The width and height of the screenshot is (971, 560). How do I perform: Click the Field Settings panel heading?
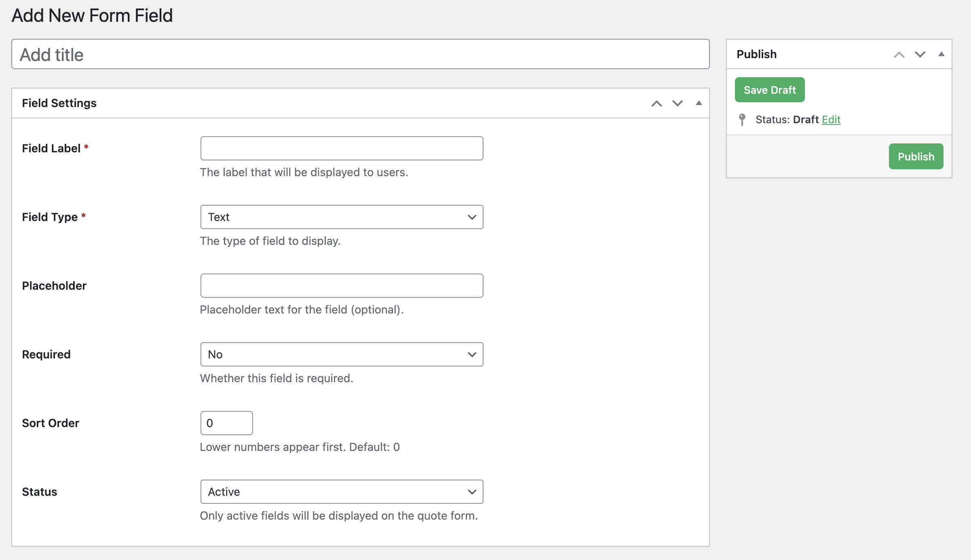click(59, 103)
